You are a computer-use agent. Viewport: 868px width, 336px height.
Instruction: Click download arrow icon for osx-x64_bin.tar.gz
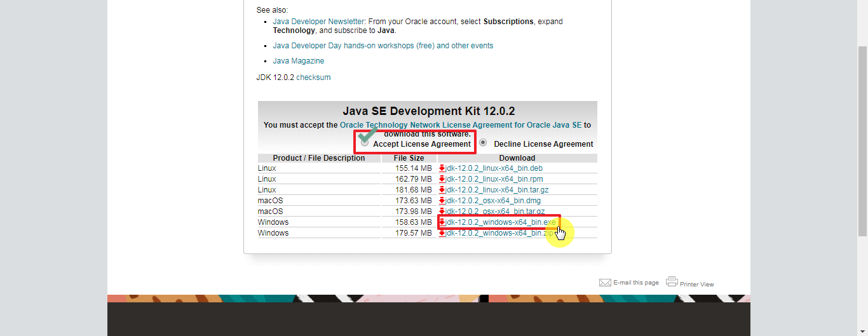(x=442, y=212)
